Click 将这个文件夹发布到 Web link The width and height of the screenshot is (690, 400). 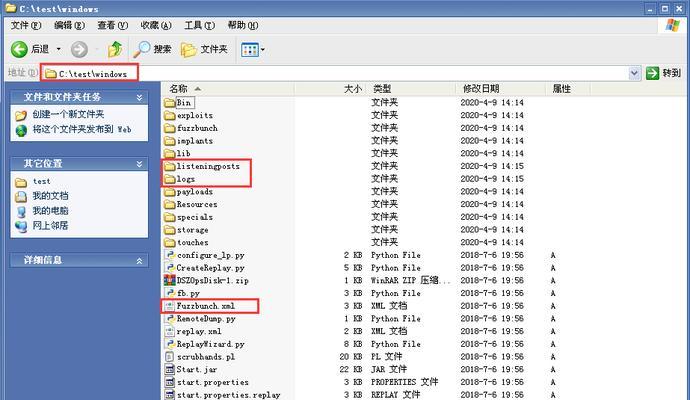(x=82, y=129)
